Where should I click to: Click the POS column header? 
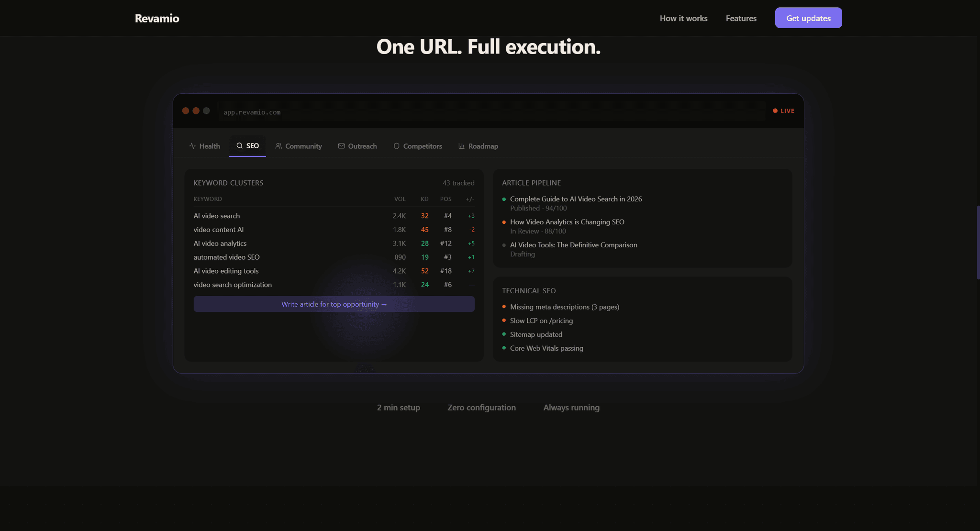pos(445,199)
